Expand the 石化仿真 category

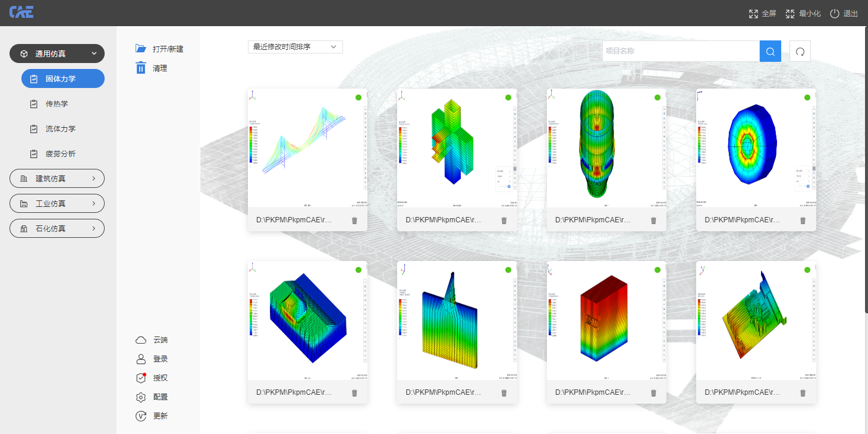click(57, 228)
